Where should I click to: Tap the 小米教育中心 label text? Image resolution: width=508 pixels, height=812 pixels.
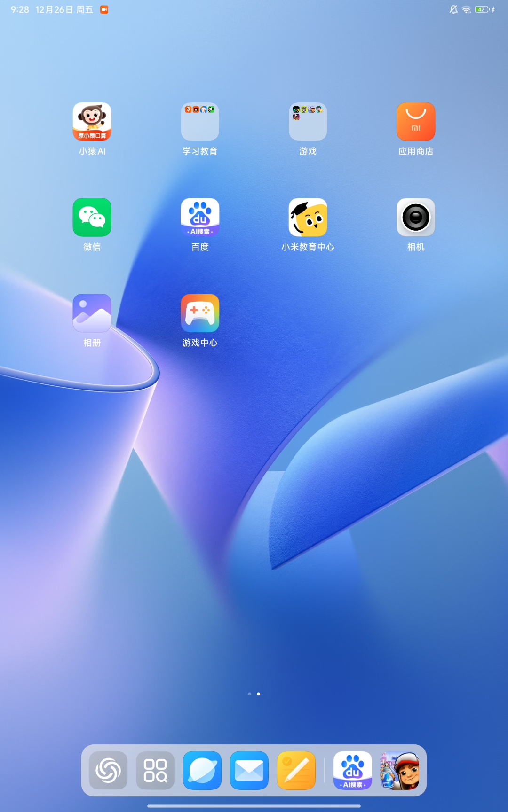tap(308, 247)
